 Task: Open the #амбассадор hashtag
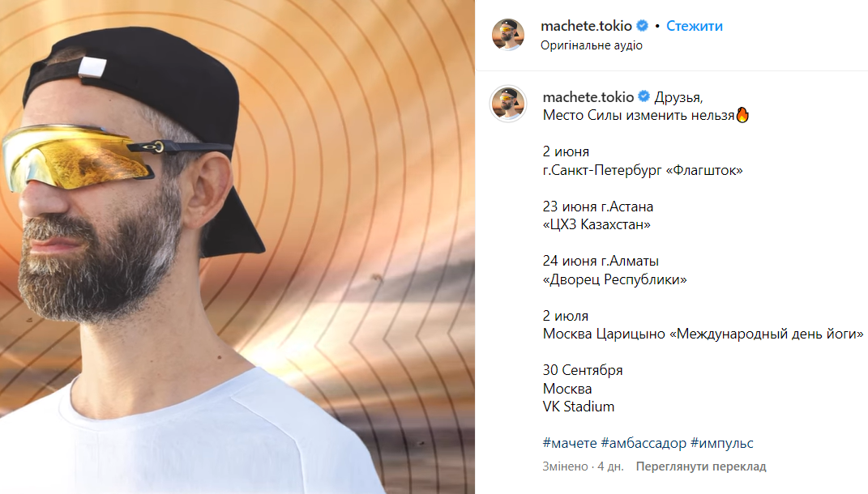click(644, 443)
